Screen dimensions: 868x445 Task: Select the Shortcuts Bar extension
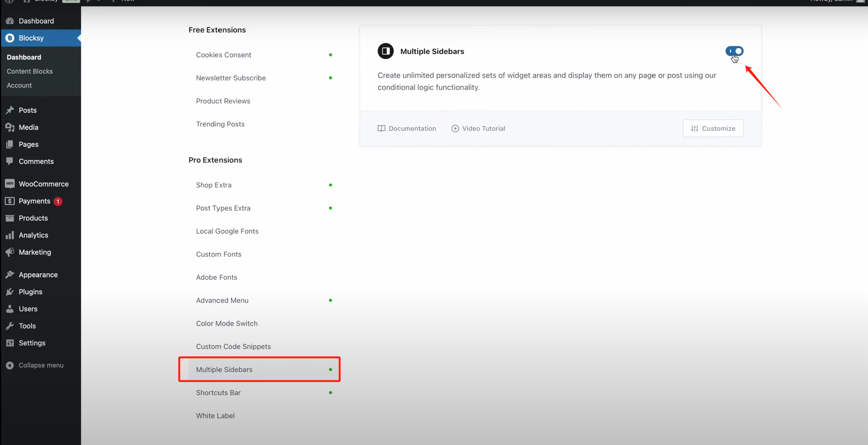coord(218,393)
